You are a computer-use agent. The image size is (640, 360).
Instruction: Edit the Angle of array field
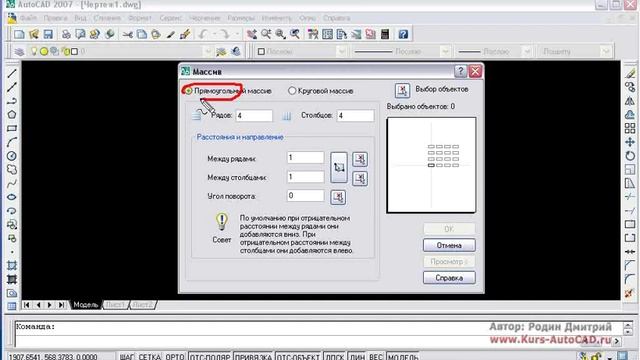(305, 196)
